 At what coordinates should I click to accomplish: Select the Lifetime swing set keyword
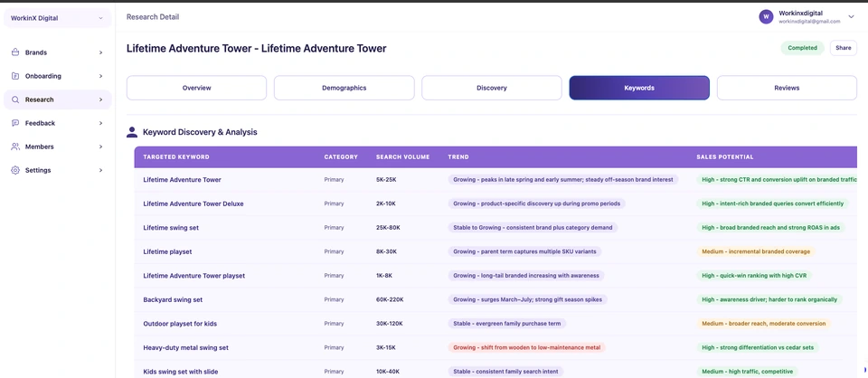[171, 228]
